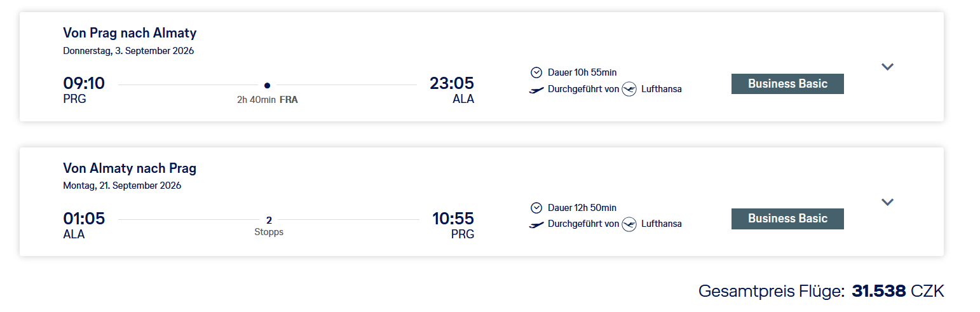
Task: Click the Lufthansa crane logo on the outbound flight
Action: tap(629, 90)
